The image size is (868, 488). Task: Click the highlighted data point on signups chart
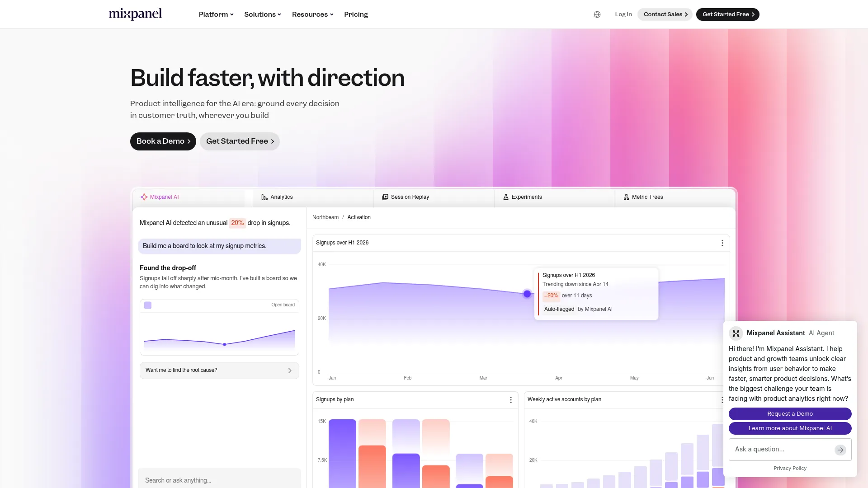527,294
